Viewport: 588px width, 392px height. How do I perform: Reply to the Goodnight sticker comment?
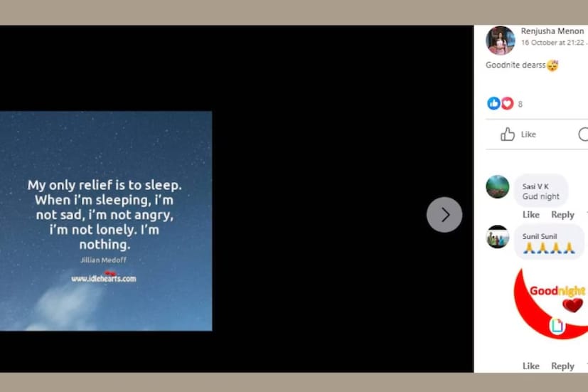click(x=562, y=366)
